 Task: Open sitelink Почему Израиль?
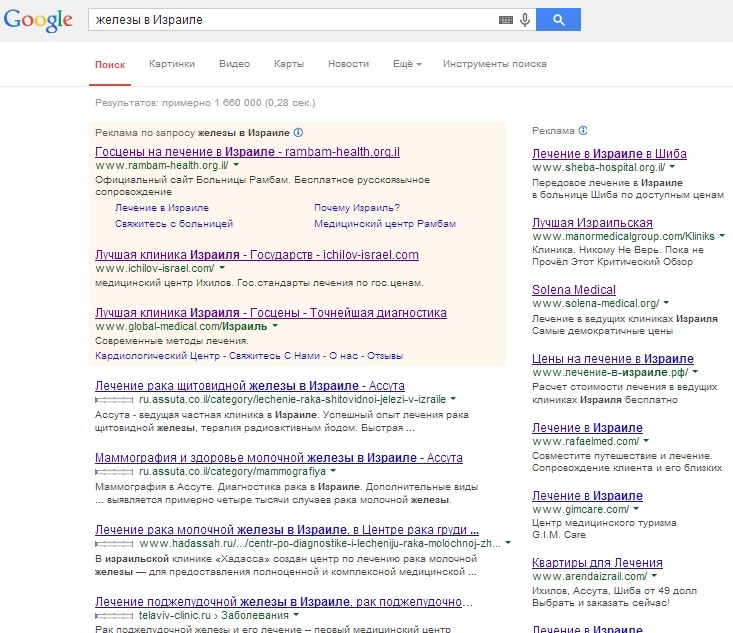click(357, 208)
